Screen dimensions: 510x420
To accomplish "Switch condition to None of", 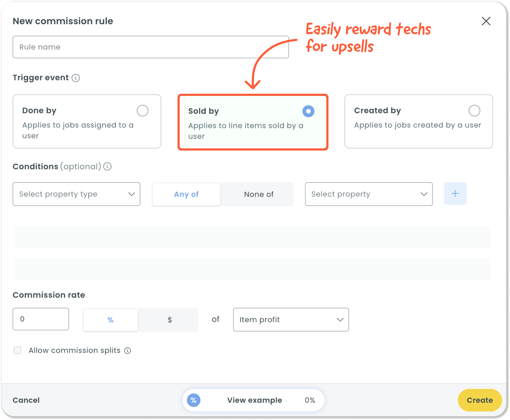I will pyautogui.click(x=258, y=194).
